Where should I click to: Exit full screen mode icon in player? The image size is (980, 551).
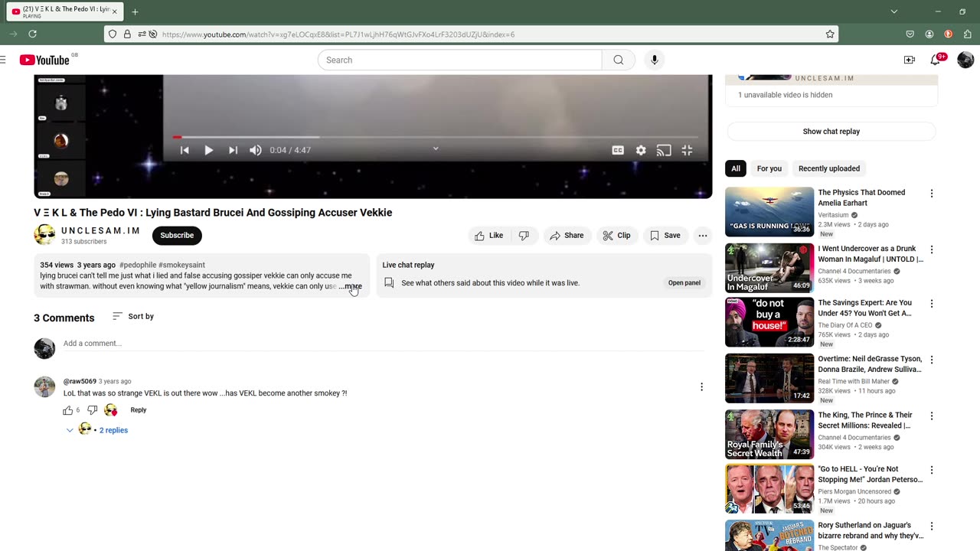pyautogui.click(x=687, y=151)
